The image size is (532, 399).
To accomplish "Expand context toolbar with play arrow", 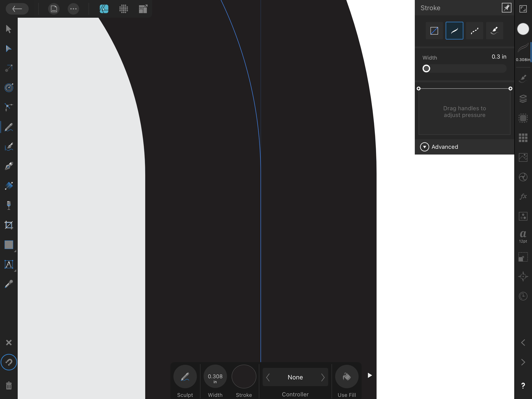I will (370, 375).
